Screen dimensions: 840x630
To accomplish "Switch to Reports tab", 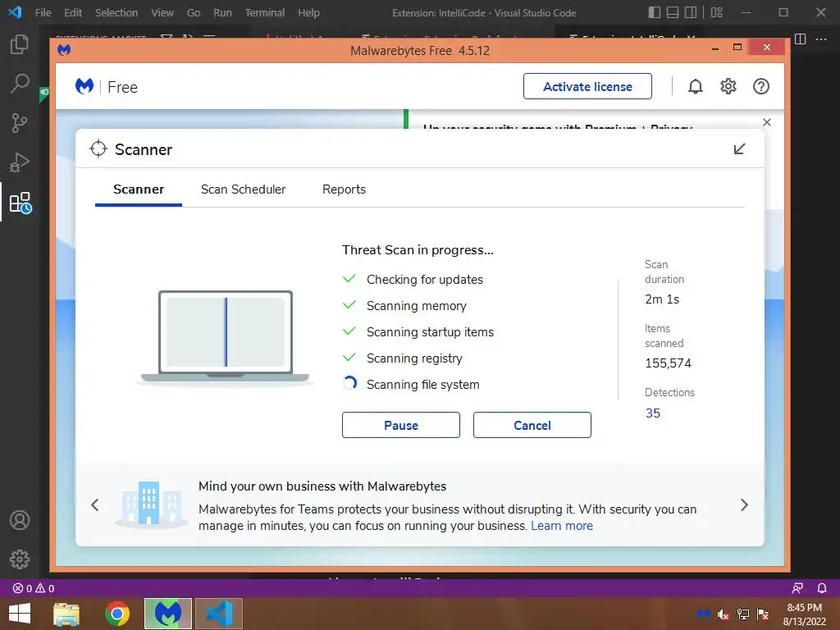I will click(344, 189).
